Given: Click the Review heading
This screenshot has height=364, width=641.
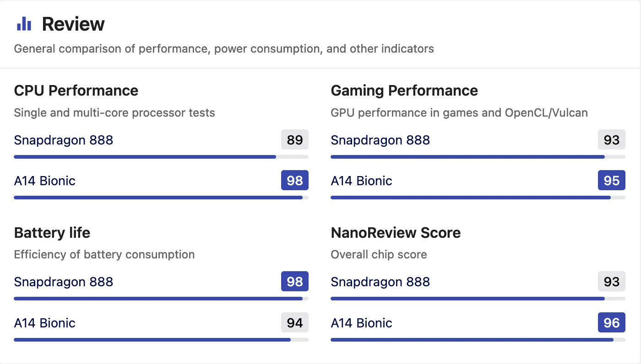Looking at the screenshot, I should click(73, 24).
